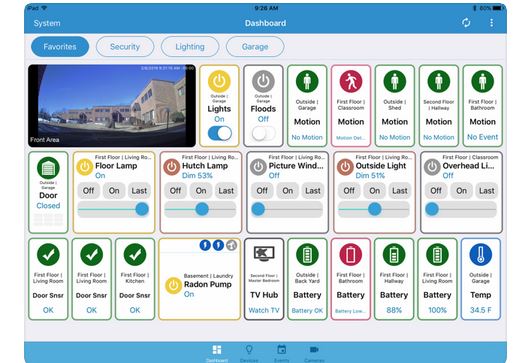Tap the Radon Pump power icon
This screenshot has height=363, width=523.
coord(173,285)
